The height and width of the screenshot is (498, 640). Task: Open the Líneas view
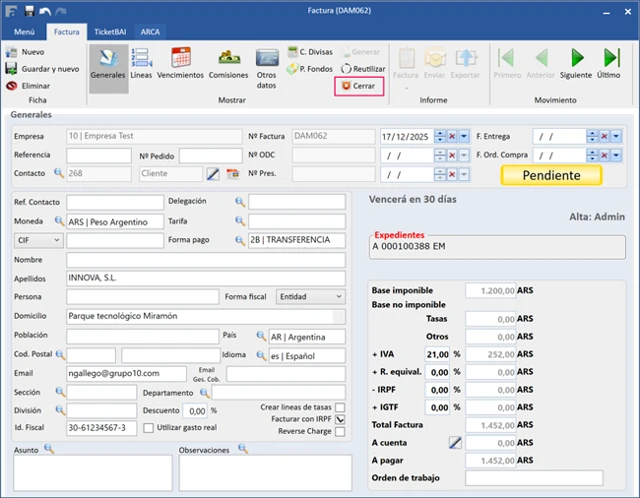(x=141, y=62)
